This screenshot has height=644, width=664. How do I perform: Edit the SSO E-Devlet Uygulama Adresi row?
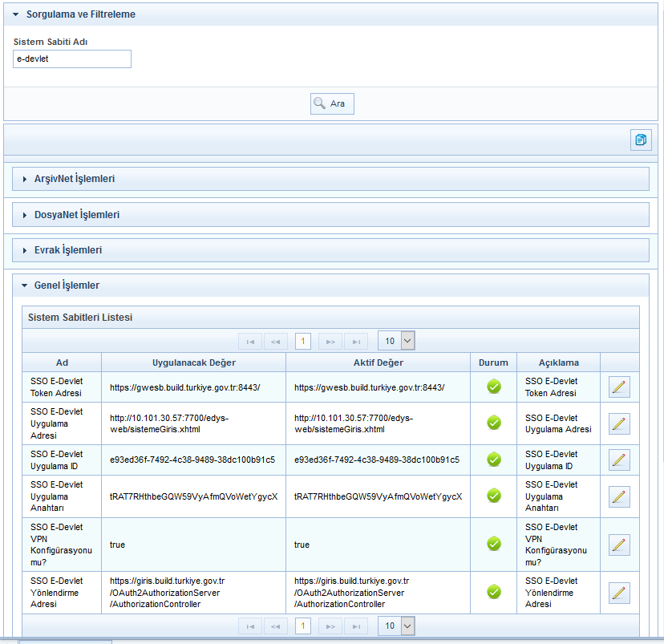click(619, 423)
